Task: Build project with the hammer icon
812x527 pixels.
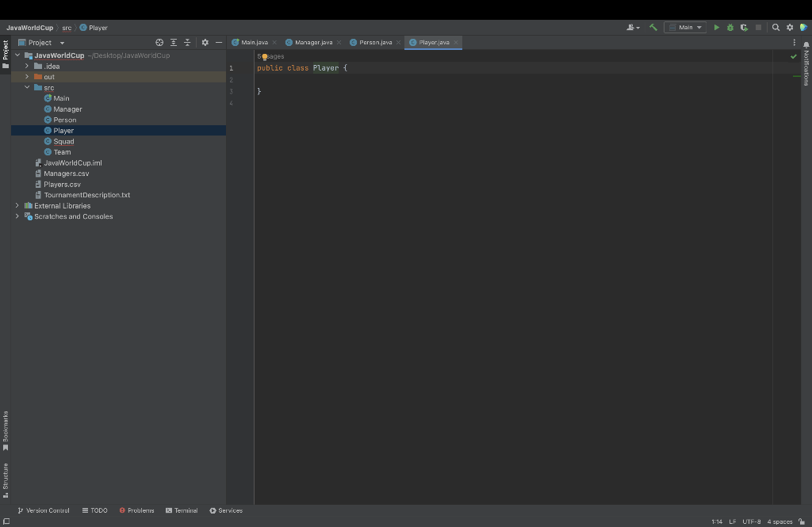Action: (x=653, y=28)
